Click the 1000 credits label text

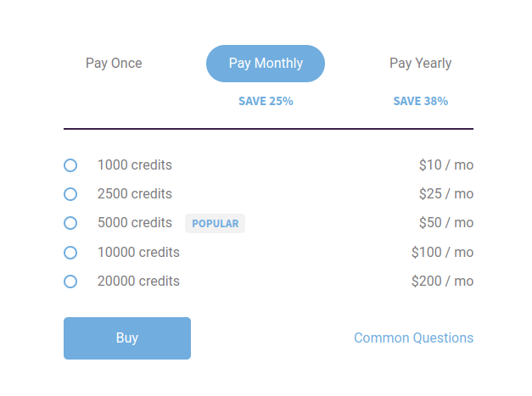(x=135, y=165)
